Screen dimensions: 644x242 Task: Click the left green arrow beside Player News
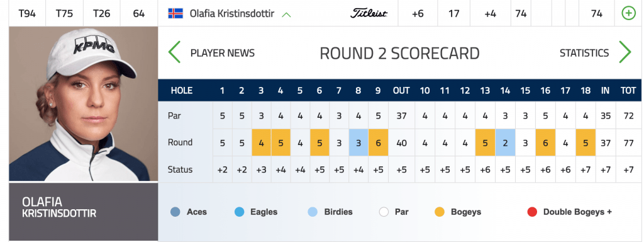[174, 53]
